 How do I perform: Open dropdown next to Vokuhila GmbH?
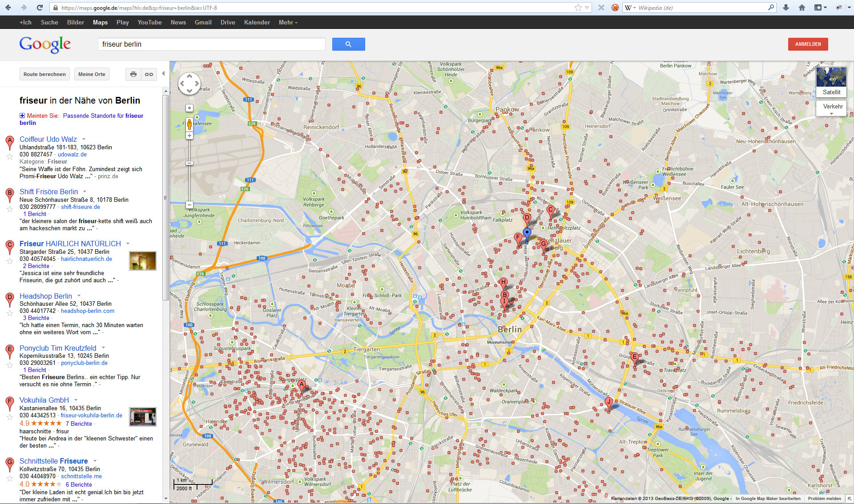76,400
